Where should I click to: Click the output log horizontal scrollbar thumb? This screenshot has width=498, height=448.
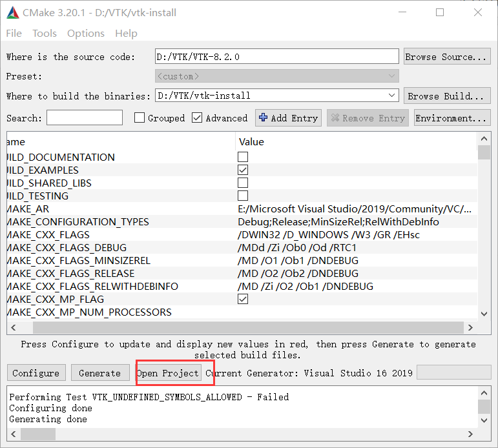[38, 434]
